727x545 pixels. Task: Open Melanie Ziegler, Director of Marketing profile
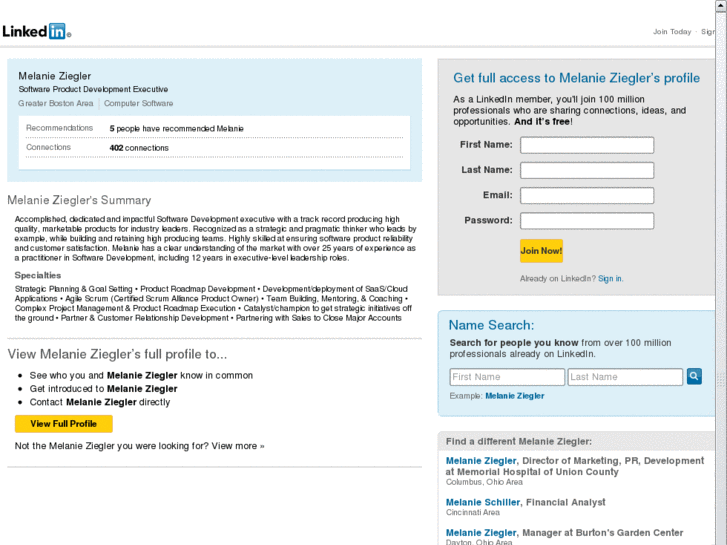pyautogui.click(x=481, y=461)
